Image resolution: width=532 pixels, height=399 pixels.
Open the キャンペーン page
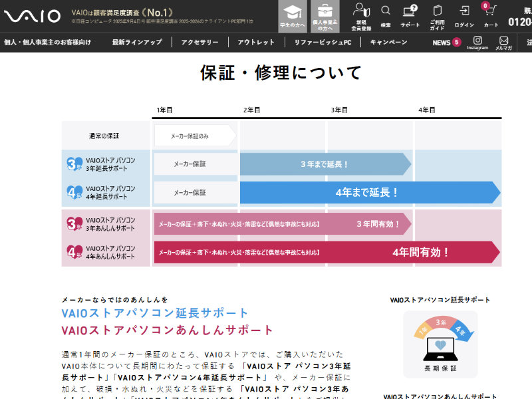tap(388, 43)
